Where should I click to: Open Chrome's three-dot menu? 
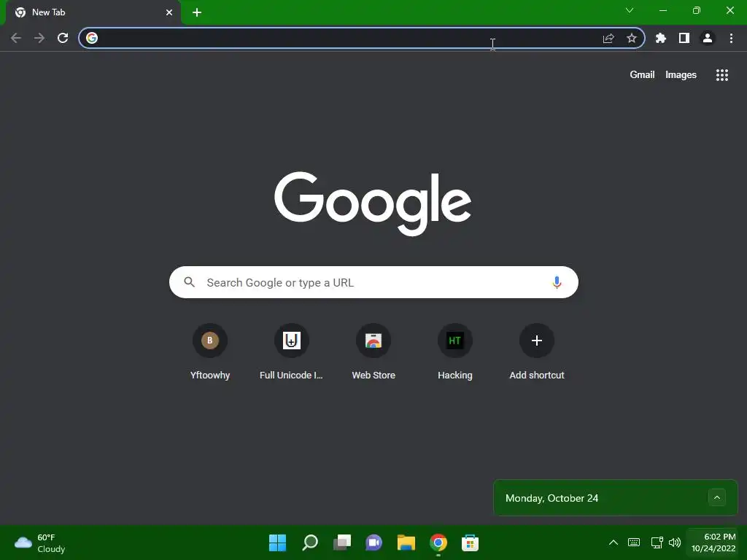point(731,38)
